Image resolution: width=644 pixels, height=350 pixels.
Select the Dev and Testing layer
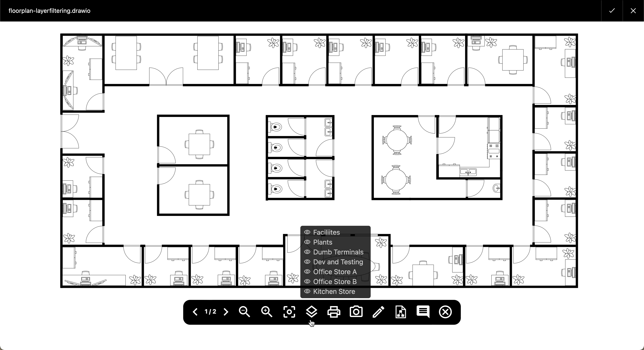338,262
